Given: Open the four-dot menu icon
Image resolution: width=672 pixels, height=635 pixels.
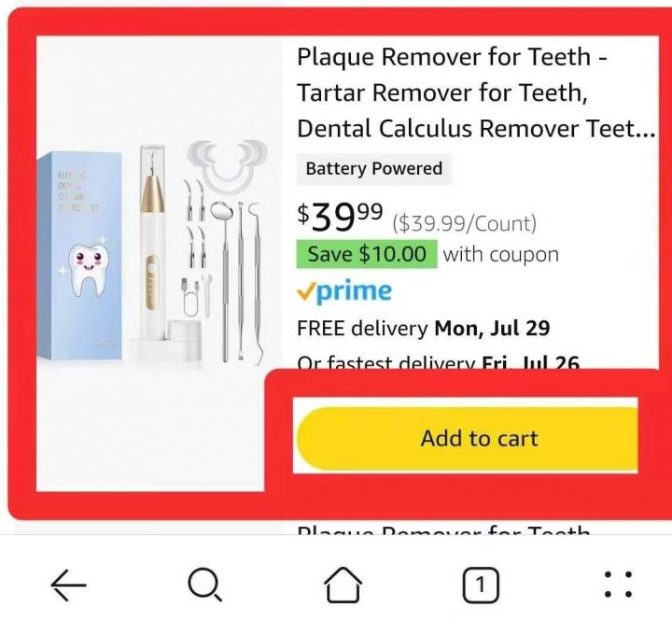Looking at the screenshot, I should pyautogui.click(x=618, y=585).
